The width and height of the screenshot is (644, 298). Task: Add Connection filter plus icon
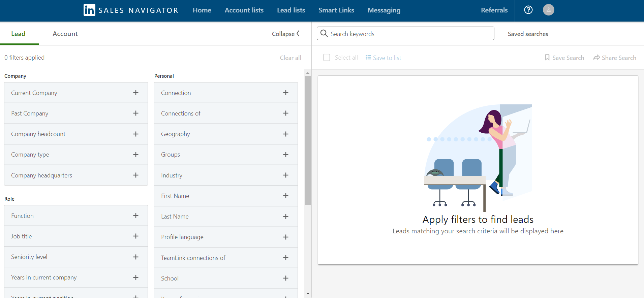(x=286, y=93)
